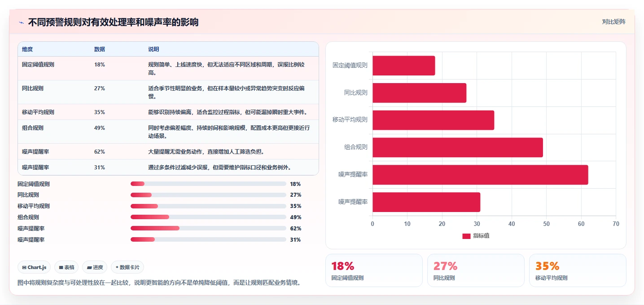This screenshot has height=305, width=644.
Task: Click the 31% progress bar for 噪声提醒率
Action: coord(208,239)
